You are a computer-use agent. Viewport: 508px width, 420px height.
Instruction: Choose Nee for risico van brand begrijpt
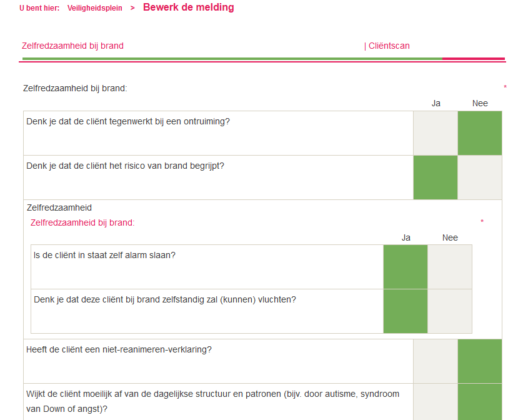480,177
